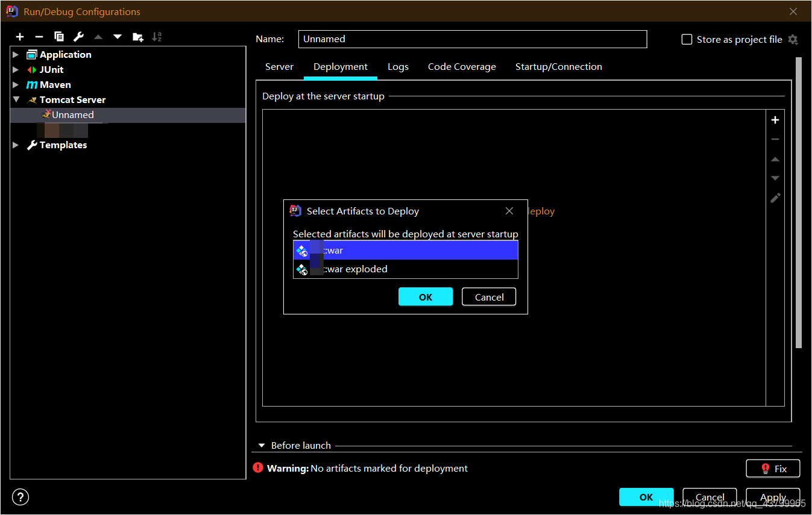Click main OK button at window bottom
This screenshot has height=515, width=812.
646,497
